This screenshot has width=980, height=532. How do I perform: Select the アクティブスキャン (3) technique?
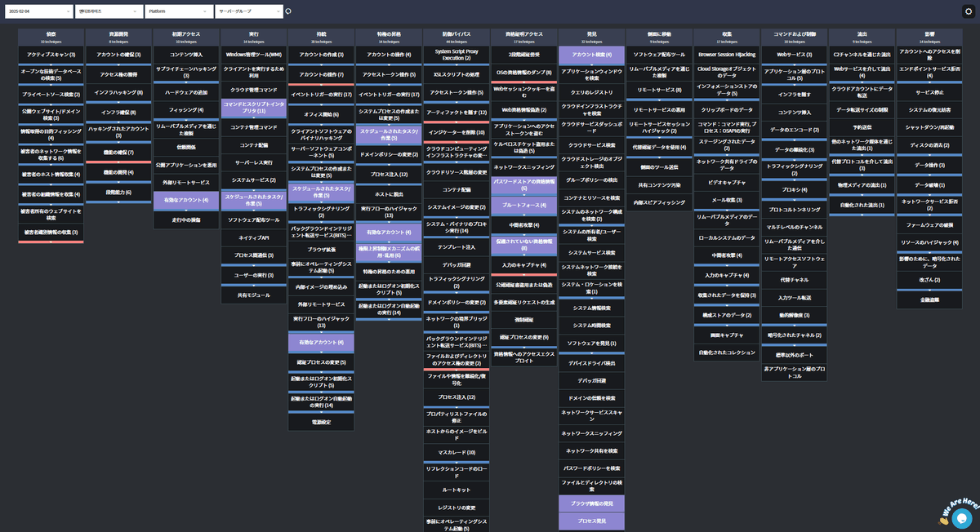pos(51,55)
